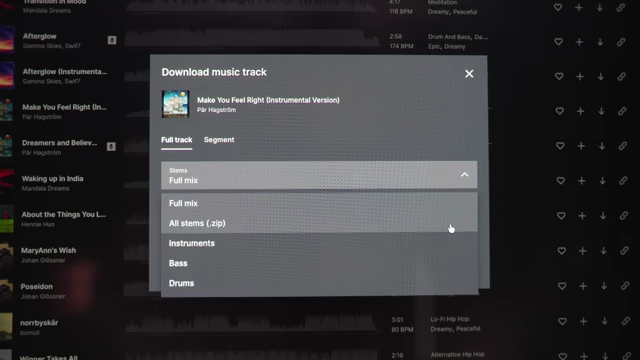Favorite the Afterglow track with heart icon
The image size is (640, 360).
(558, 42)
